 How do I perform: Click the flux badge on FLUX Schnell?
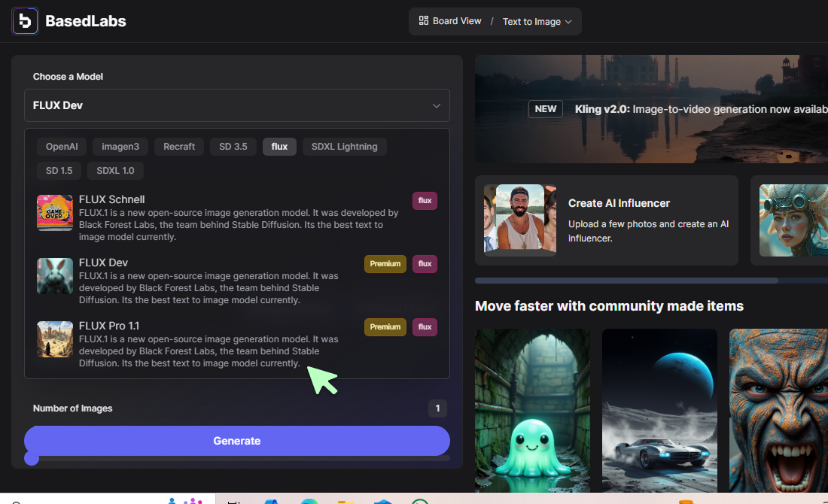tap(425, 201)
